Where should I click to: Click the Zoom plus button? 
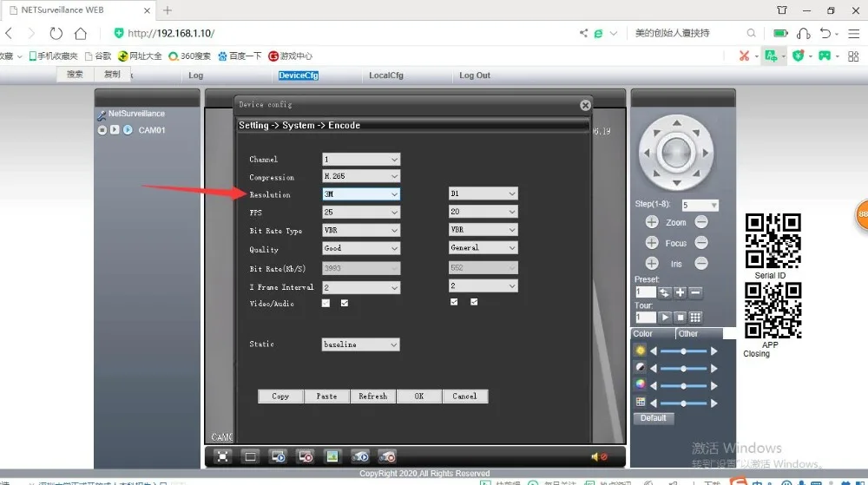click(652, 222)
